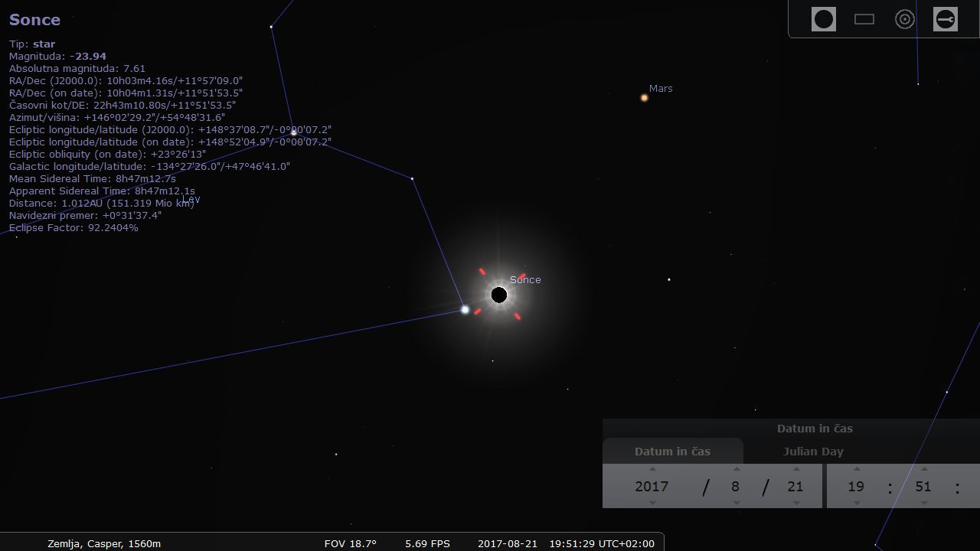The width and height of the screenshot is (980, 551).
Task: Open Oculars configuration wrench icon
Action: [x=946, y=19]
